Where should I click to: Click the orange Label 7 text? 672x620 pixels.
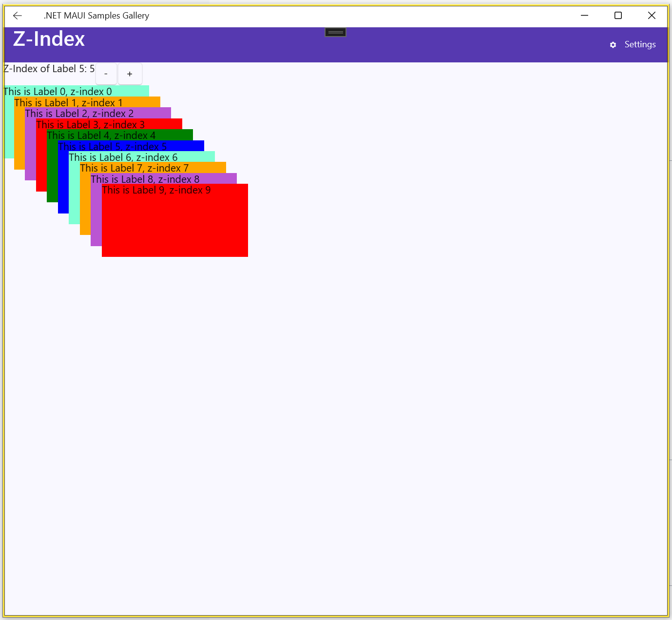pyautogui.click(x=134, y=168)
